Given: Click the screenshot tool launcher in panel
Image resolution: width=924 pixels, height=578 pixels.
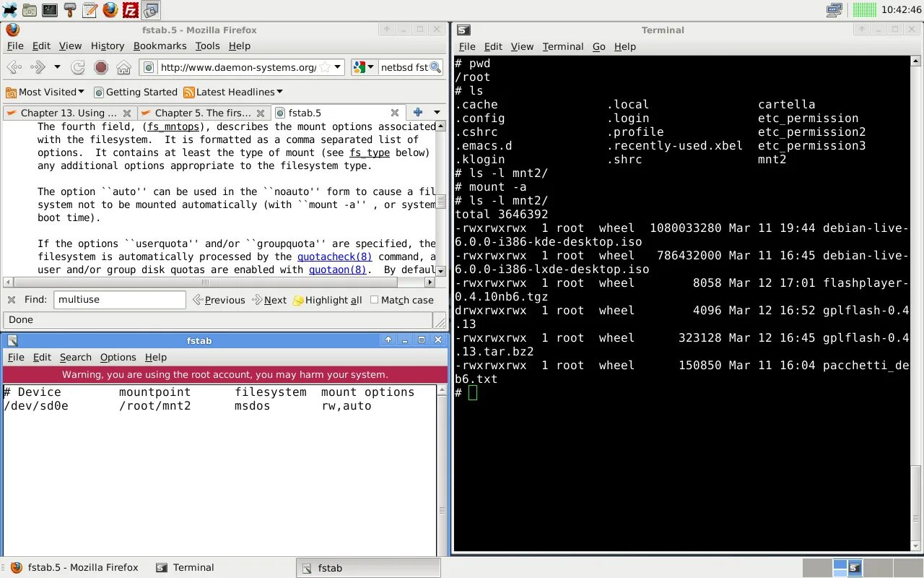Looking at the screenshot, I should pyautogui.click(x=151, y=10).
